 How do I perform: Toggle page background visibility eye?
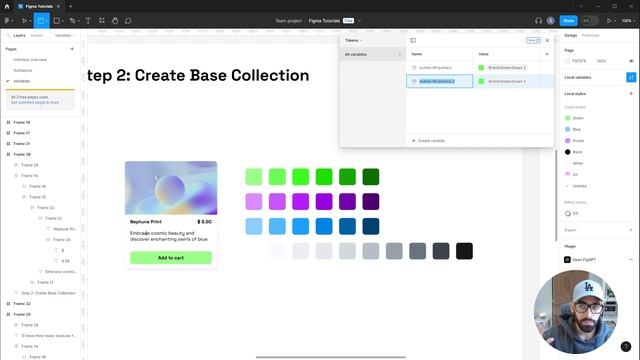click(631, 61)
